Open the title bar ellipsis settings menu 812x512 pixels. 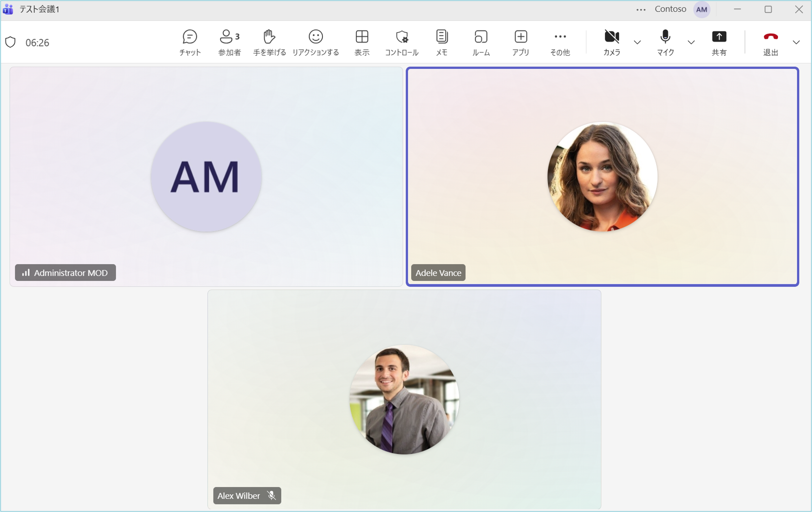(641, 9)
